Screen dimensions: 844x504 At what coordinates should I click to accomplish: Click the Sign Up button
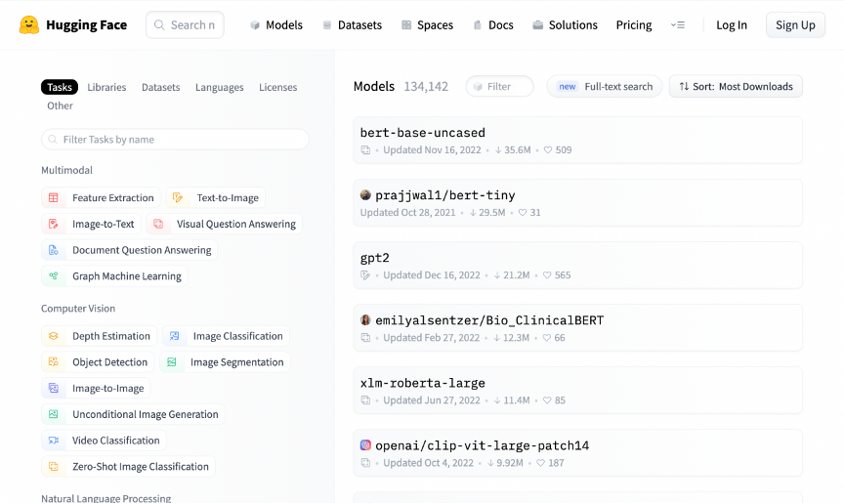(x=795, y=25)
